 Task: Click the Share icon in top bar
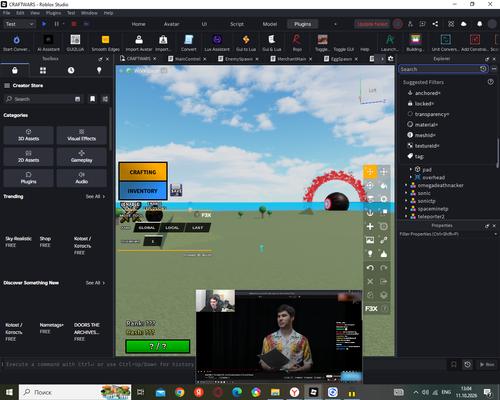pos(435,24)
